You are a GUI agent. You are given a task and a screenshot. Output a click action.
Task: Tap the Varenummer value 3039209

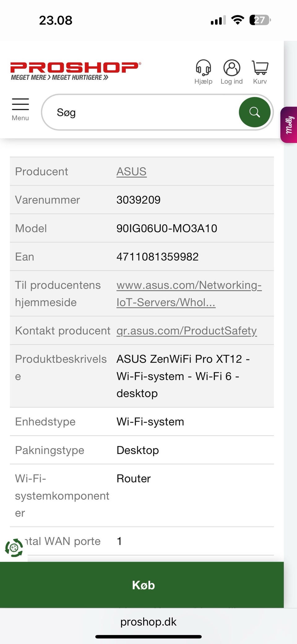click(x=138, y=200)
